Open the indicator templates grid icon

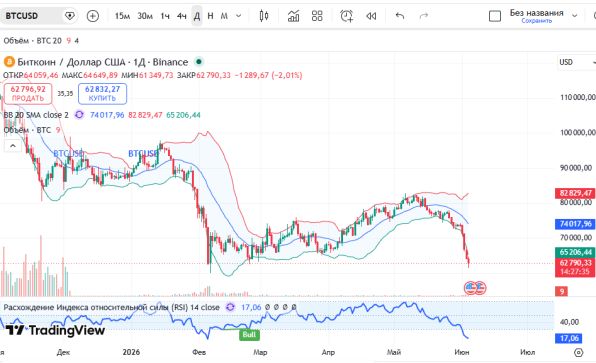pos(317,16)
